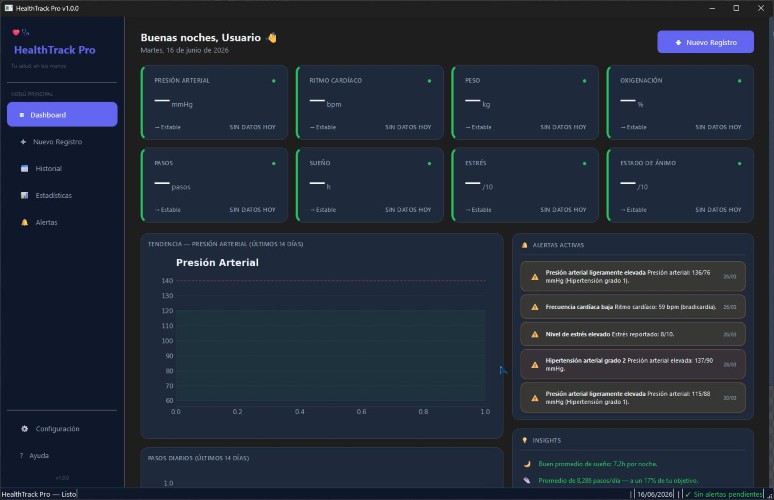Open the Dashboard menu item

pos(62,115)
